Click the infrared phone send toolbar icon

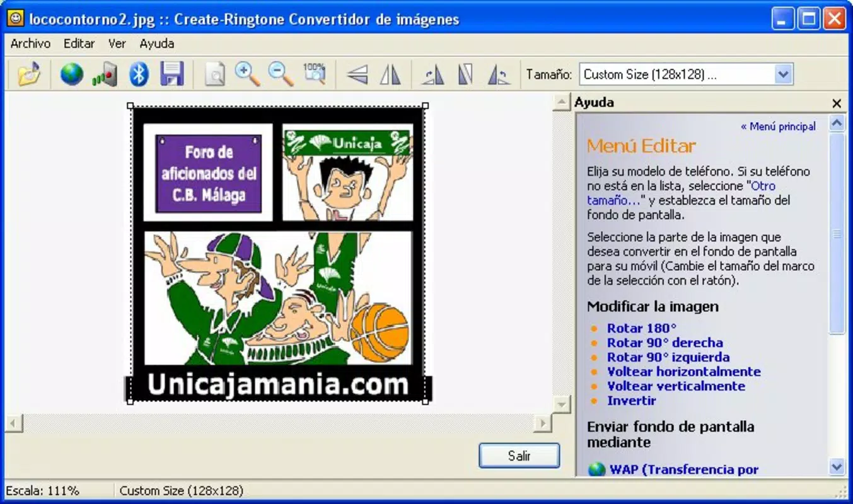[105, 74]
